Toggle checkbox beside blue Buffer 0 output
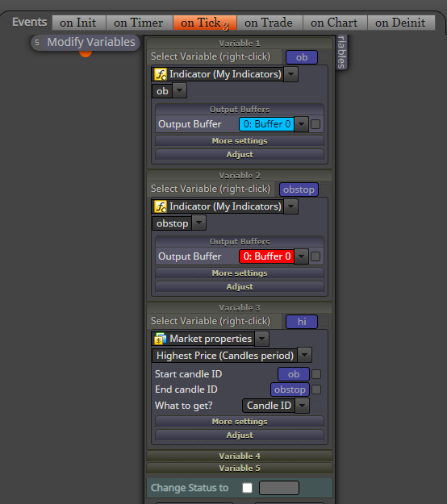This screenshot has width=447, height=504. pos(315,124)
